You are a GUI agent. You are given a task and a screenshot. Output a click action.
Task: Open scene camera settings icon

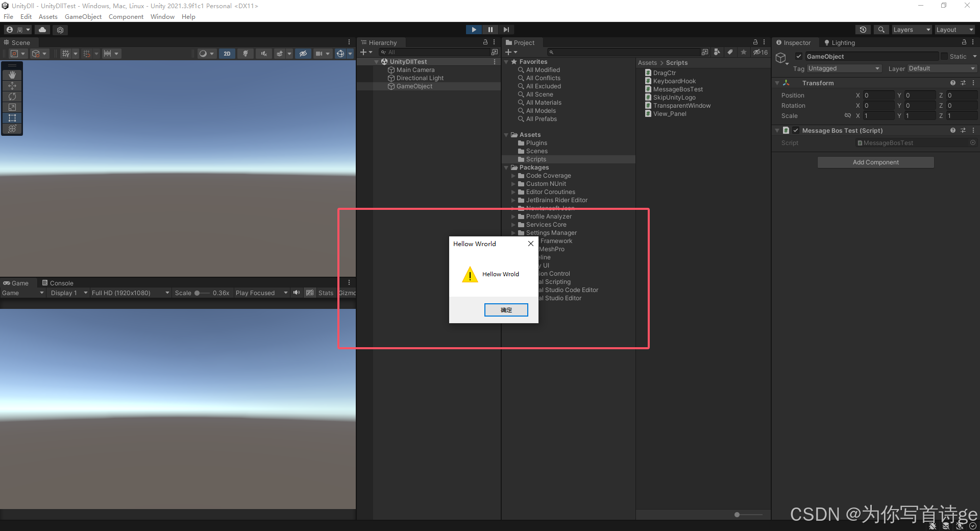318,53
